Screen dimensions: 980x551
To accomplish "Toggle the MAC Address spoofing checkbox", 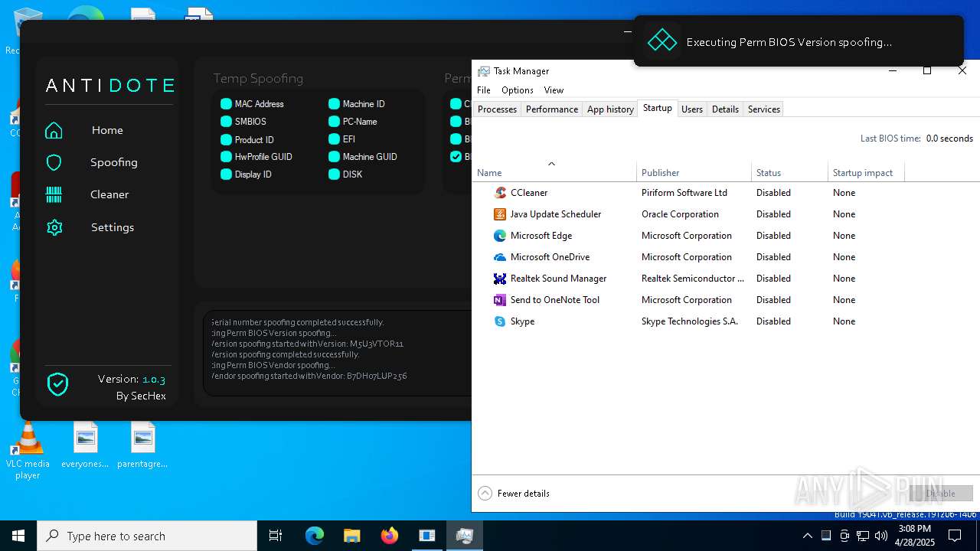I will 226,104.
